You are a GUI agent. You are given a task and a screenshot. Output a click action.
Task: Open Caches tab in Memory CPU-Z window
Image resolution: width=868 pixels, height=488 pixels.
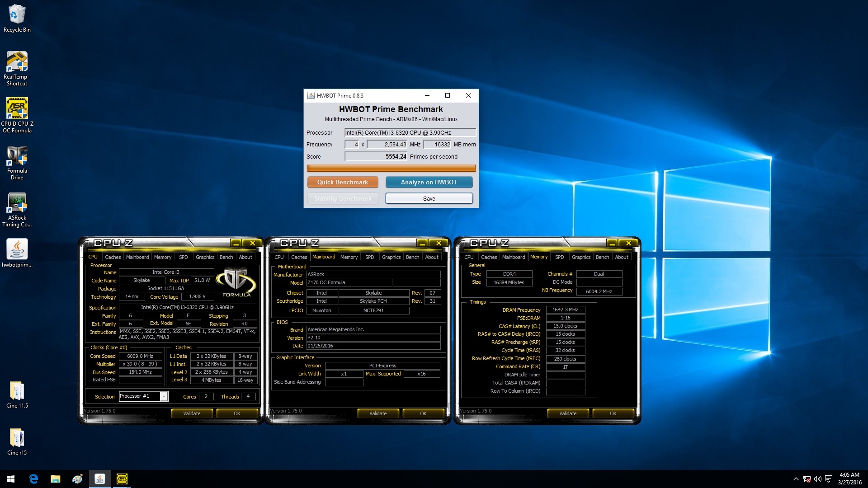489,257
